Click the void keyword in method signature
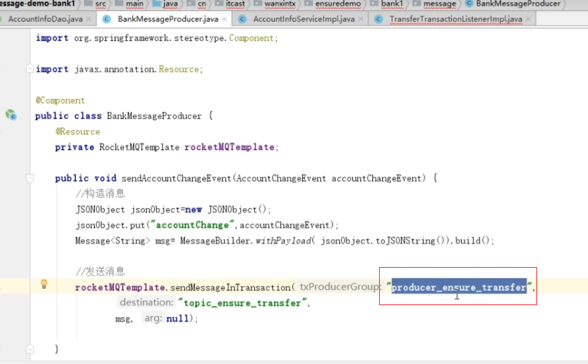 105,178
